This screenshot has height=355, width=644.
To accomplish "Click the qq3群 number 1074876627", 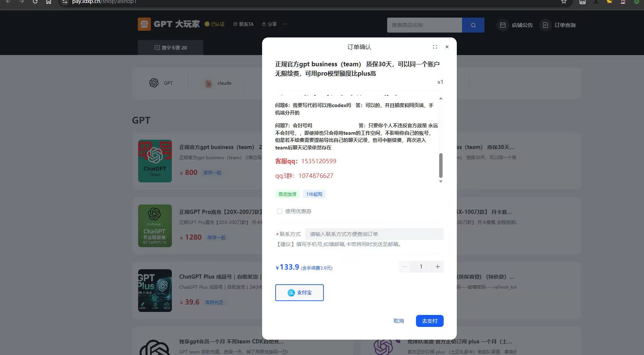I will point(316,176).
